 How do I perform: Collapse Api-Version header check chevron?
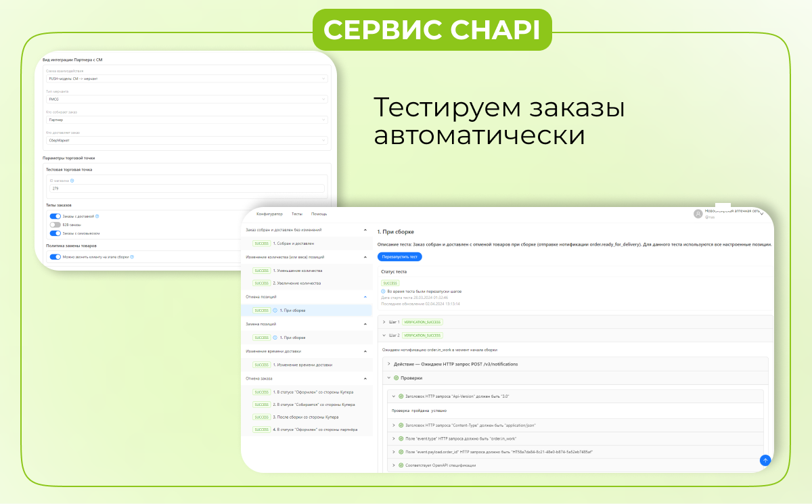(394, 396)
